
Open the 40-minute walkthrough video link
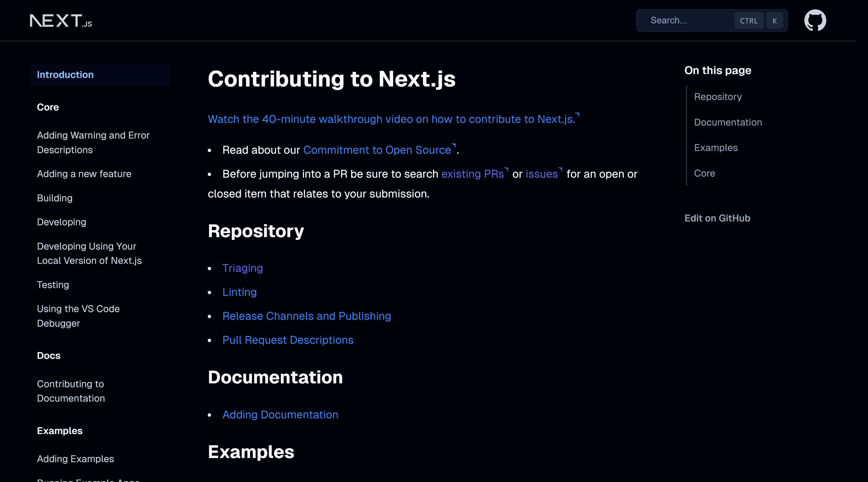391,119
